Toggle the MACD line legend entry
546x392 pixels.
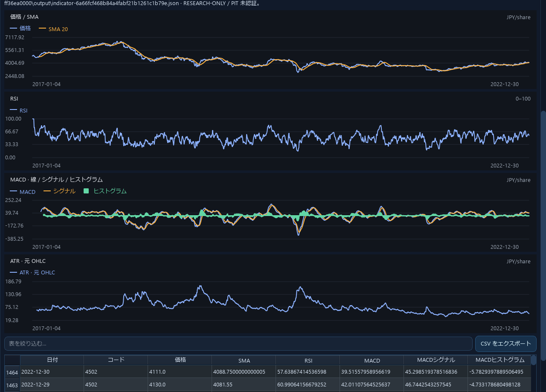point(23,192)
